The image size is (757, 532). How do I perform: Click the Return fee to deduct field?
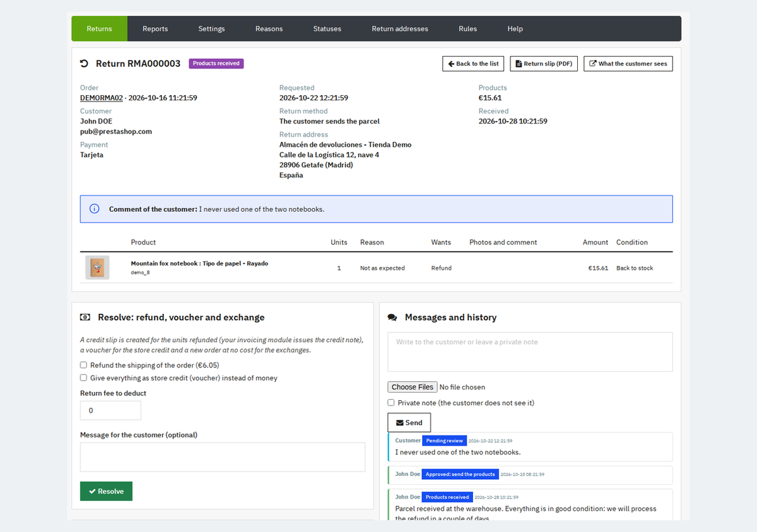[x=110, y=410]
